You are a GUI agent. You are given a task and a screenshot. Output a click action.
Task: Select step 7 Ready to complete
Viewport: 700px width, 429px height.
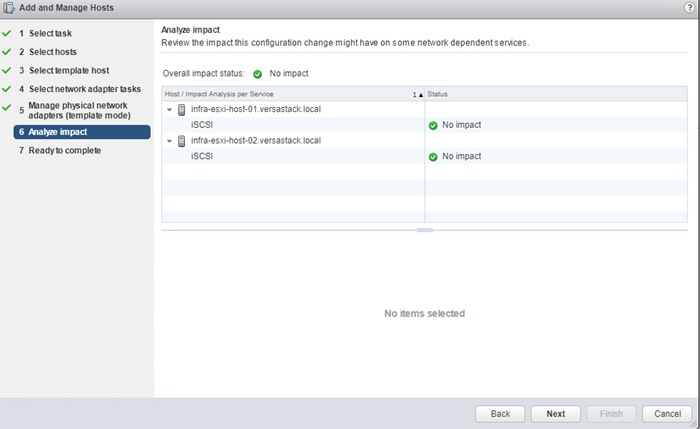click(60, 150)
